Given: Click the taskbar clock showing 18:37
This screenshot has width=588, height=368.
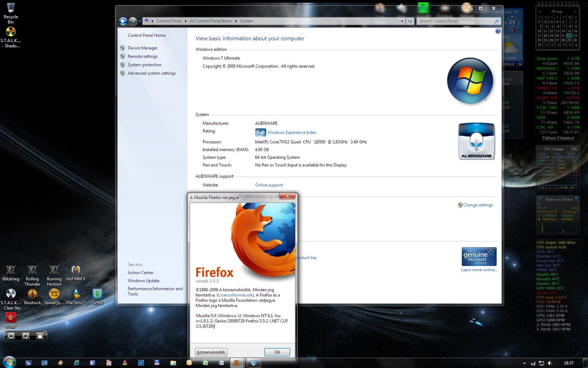Looking at the screenshot, I should click(569, 363).
